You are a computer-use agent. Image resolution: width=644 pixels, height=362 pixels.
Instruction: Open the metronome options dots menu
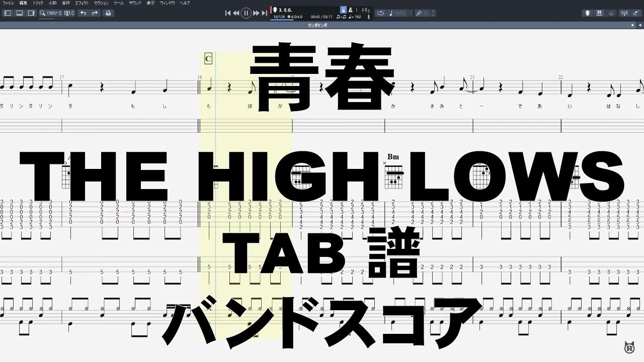(357, 10)
